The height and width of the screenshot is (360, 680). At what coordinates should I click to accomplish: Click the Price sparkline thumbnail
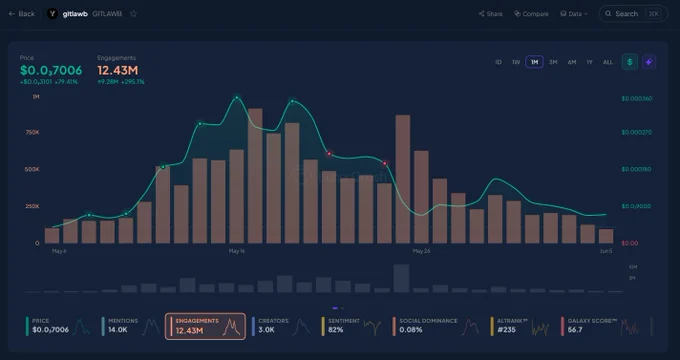coord(81,327)
